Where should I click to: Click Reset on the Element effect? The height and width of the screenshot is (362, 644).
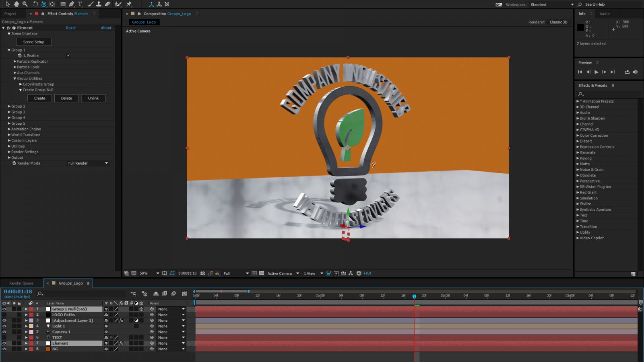point(70,28)
